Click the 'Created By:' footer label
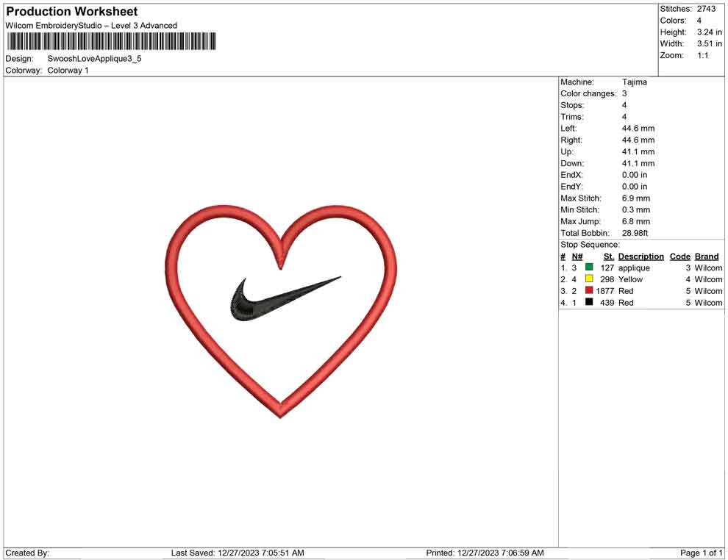 click(x=27, y=553)
